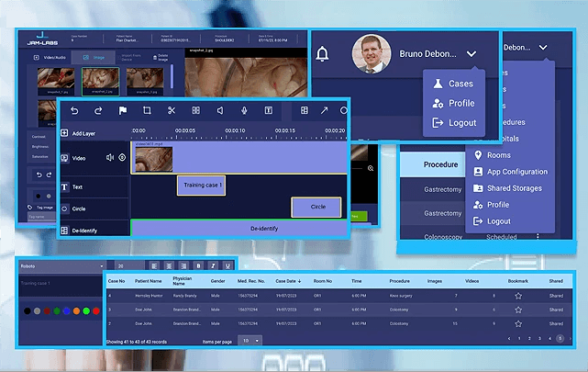The image size is (588, 372).
Task: Click the 00:00:10 mark on timeline ruler
Action: click(235, 130)
